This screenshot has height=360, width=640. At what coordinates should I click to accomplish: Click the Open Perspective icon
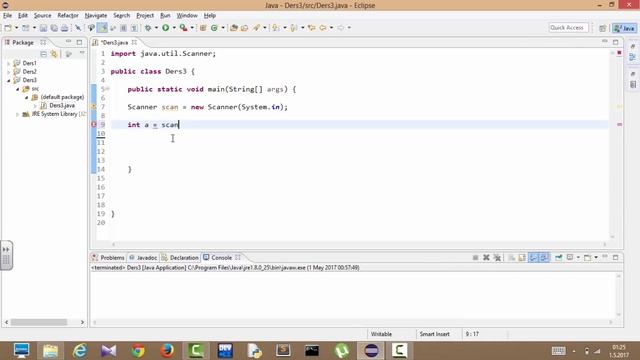click(602, 28)
